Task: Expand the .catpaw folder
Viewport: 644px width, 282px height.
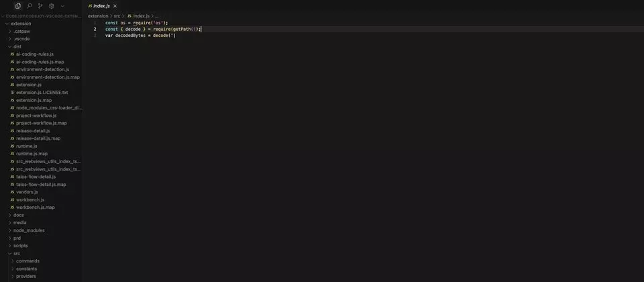Action: (10, 32)
